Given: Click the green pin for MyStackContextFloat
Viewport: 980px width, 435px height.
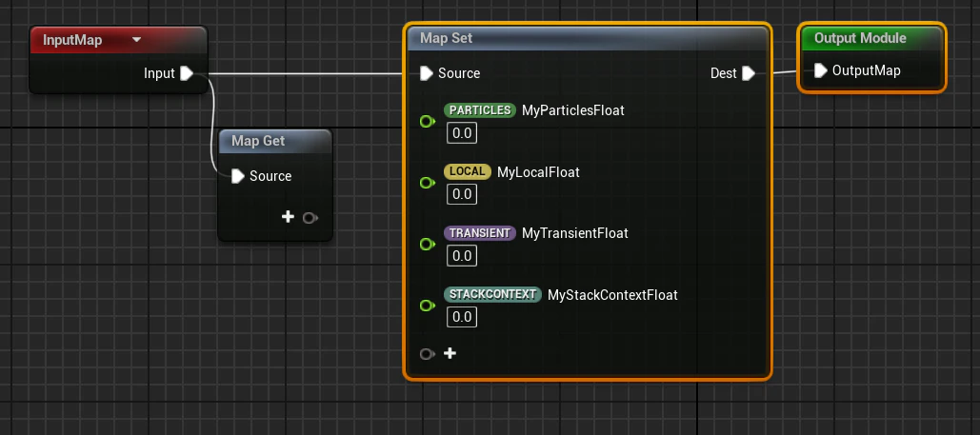Looking at the screenshot, I should (x=428, y=305).
